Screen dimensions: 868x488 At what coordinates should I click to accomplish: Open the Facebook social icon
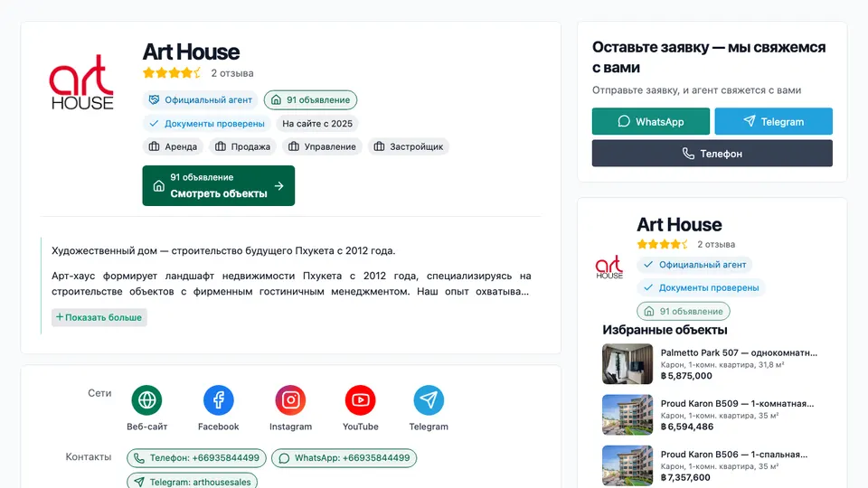click(x=219, y=400)
